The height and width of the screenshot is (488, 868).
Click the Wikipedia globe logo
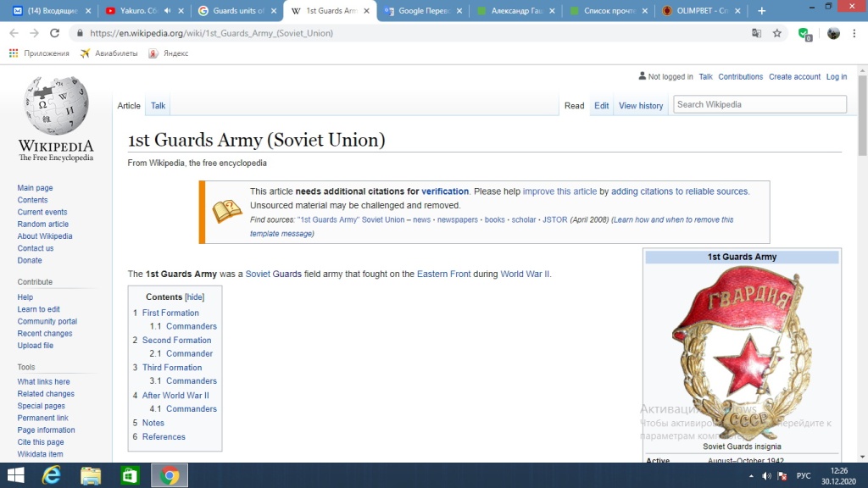click(x=56, y=106)
